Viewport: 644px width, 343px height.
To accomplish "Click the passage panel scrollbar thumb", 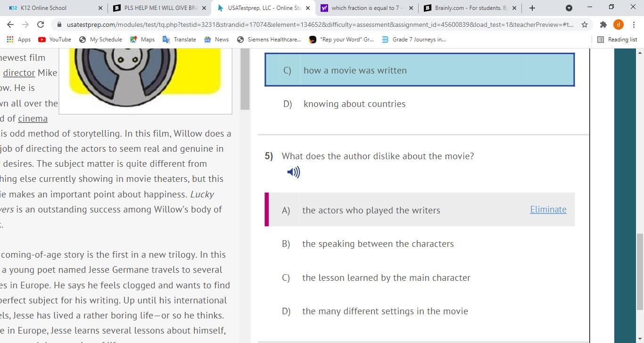I will 245,79.
